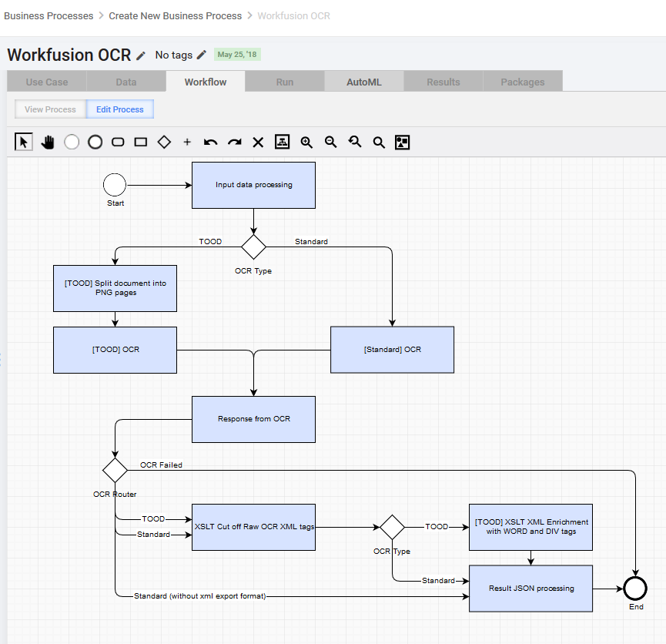Select the pointer selection tool

23,142
